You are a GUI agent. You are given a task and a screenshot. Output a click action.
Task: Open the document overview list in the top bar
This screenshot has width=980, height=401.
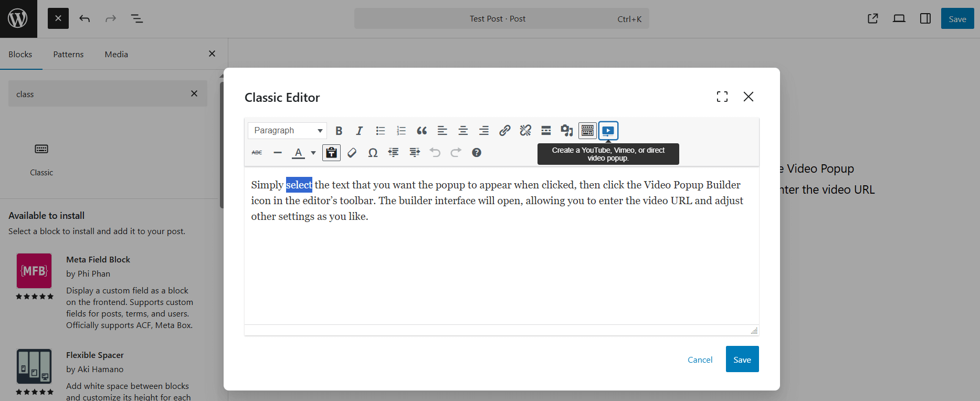click(x=137, y=19)
